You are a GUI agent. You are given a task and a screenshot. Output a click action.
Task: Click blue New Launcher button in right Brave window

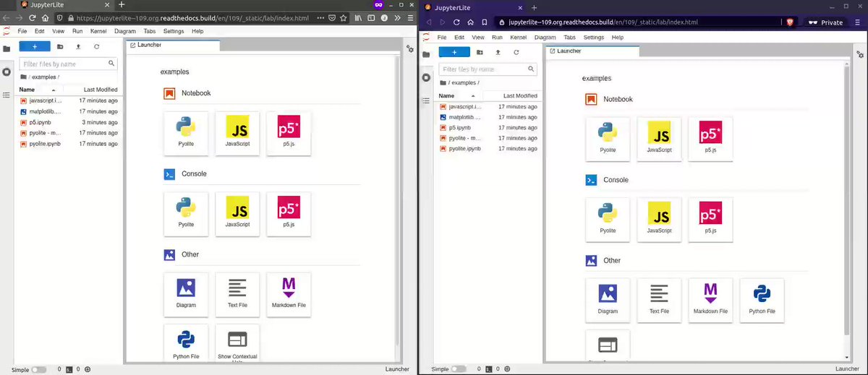point(454,52)
